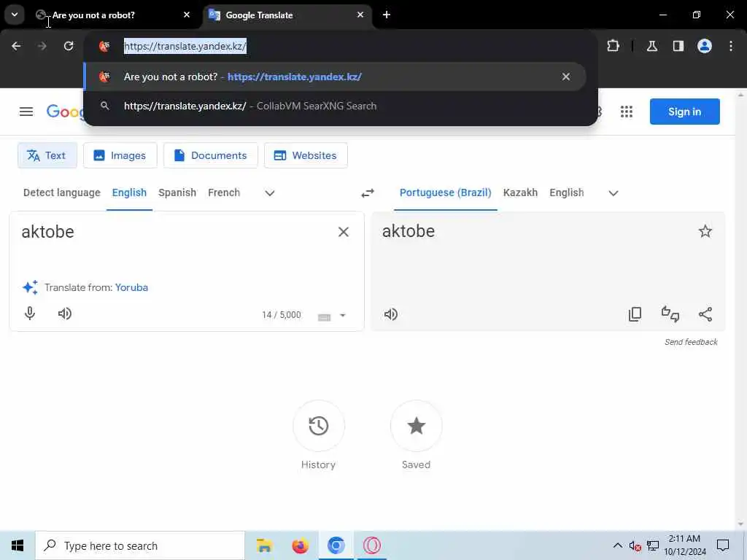
Task: Close the 'Are you not a robot?' tab
Action: (187, 15)
